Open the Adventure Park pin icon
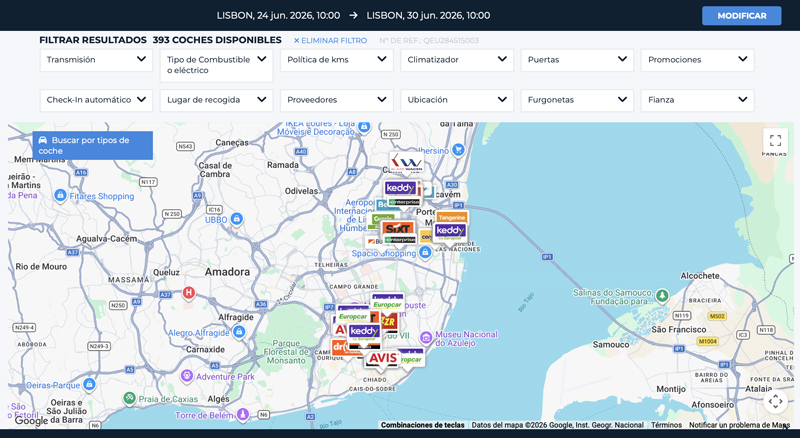The height and width of the screenshot is (438, 800). 187,376
